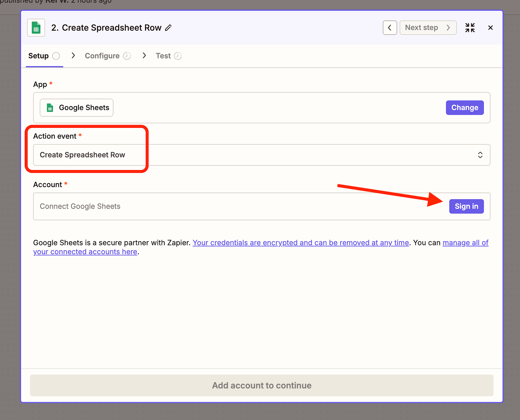Click the chevron between Configure and Test
This screenshot has height=420, width=520.
(144, 55)
